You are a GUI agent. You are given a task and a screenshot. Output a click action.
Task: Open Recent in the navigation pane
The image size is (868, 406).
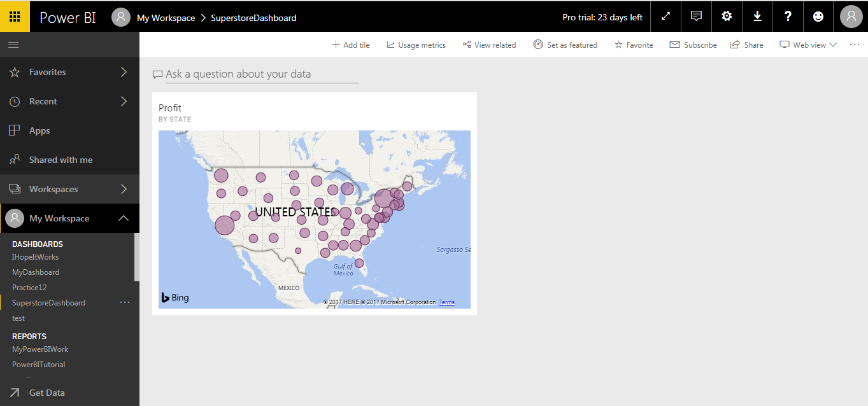click(69, 102)
